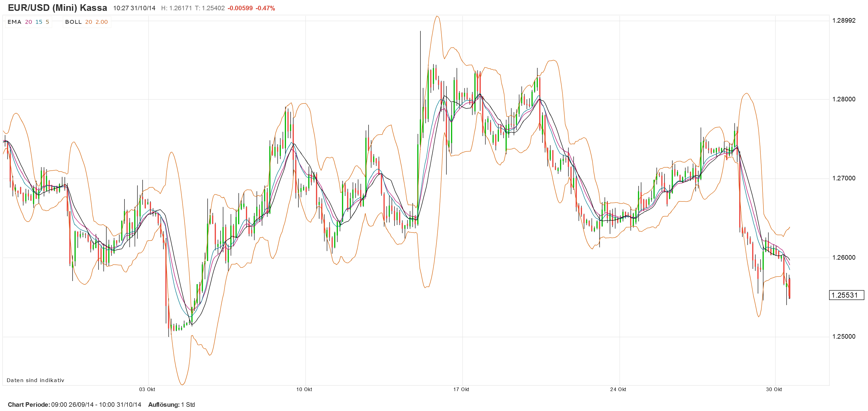Click the 17 Okt date axis label
The image size is (868, 411).
(462, 389)
